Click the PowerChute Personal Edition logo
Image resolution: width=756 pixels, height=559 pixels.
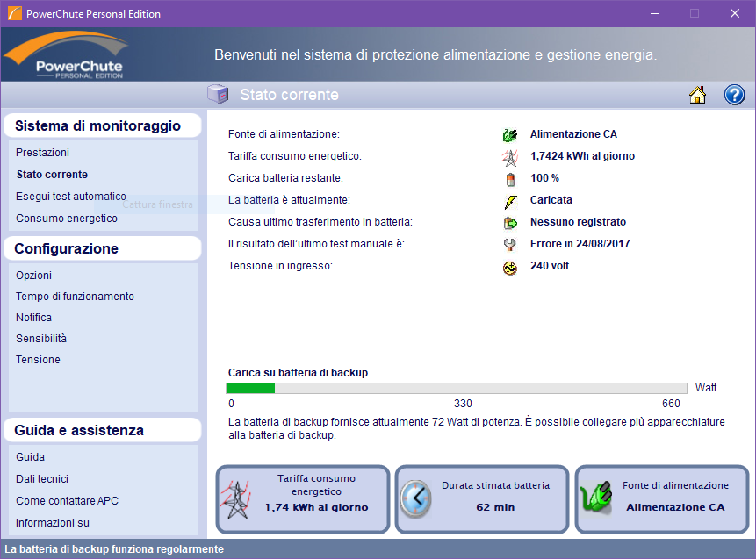click(x=68, y=54)
